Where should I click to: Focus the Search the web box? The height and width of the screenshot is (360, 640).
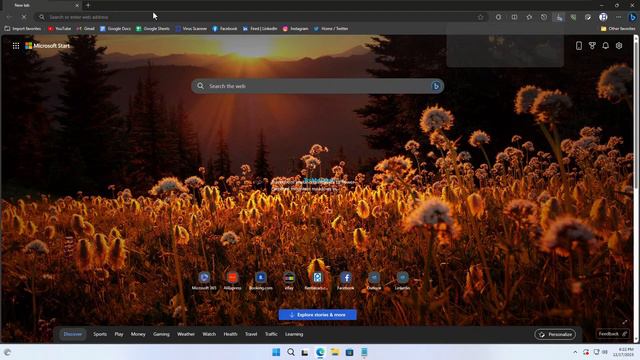pyautogui.click(x=318, y=86)
